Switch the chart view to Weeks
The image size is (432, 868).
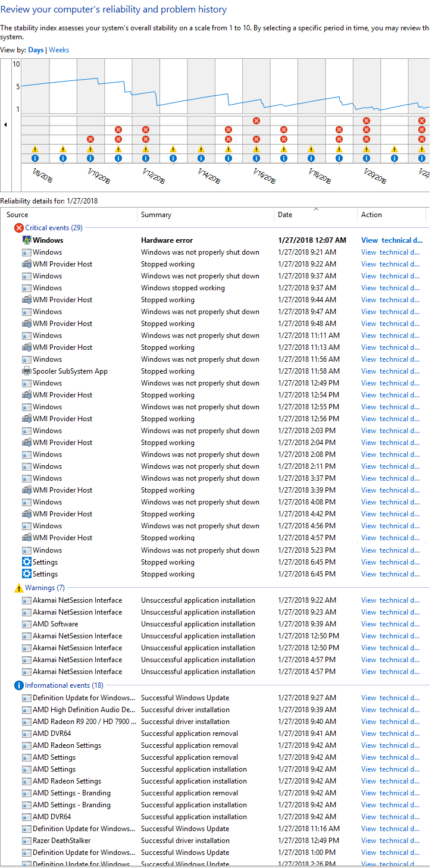59,50
